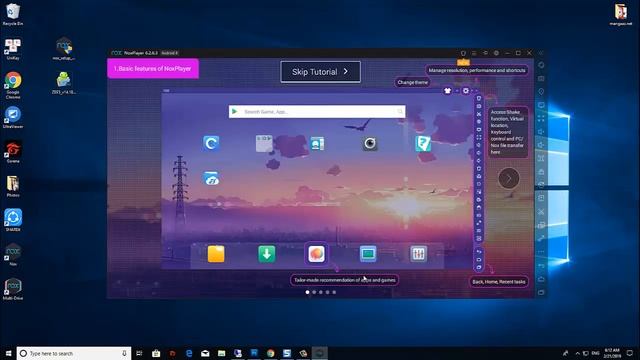
Task: Open the three-dots more menu in Nox sidebar
Action: pos(541,251)
